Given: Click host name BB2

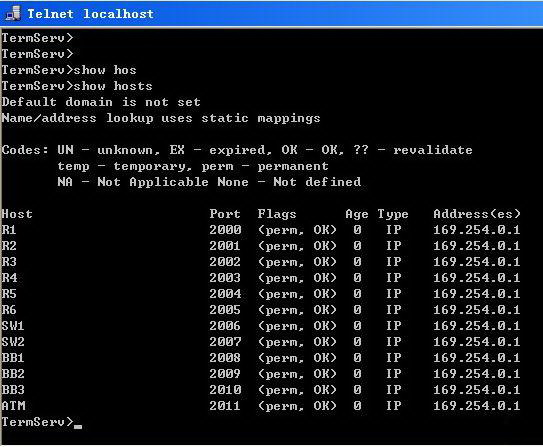Looking at the screenshot, I should click(x=13, y=374).
